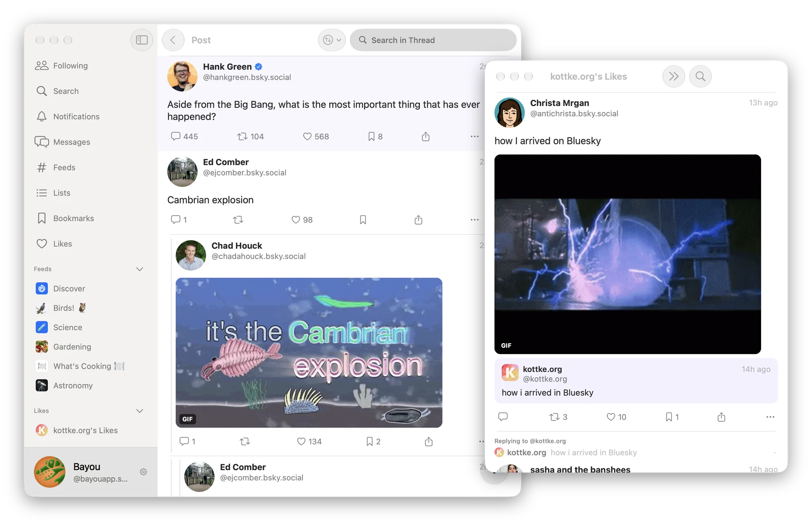This screenshot has width=812, height=521.
Task: Open more options on Ed Comber's post
Action: coord(475,220)
